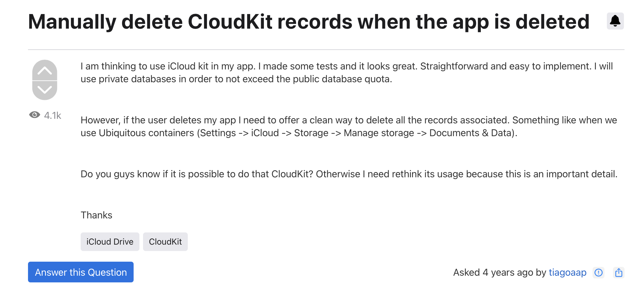The image size is (644, 290).
Task: Report the post via the exclamation icon
Action: [x=598, y=272]
